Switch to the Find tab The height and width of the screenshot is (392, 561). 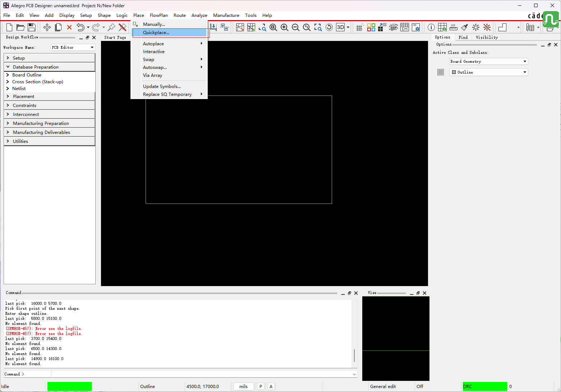463,37
